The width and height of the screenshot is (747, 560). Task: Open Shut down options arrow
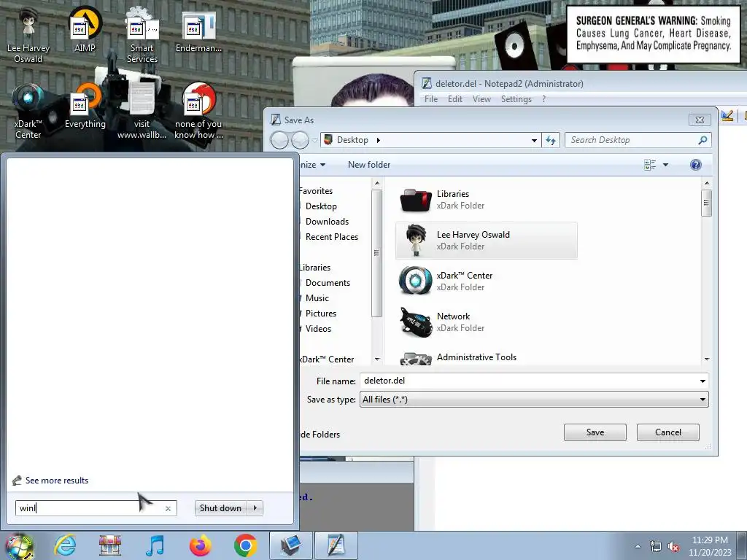(255, 508)
